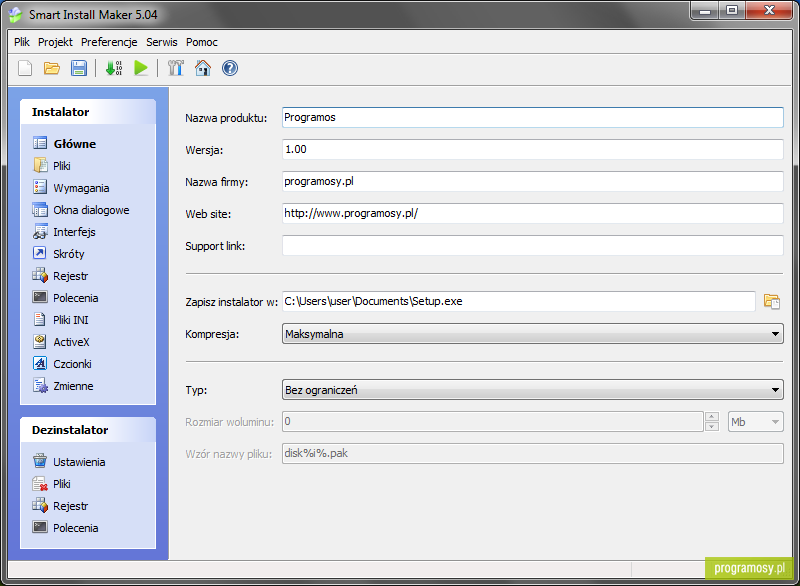Screen dimensions: 800x586
Task: Click the Web site input field
Action: tap(533, 213)
